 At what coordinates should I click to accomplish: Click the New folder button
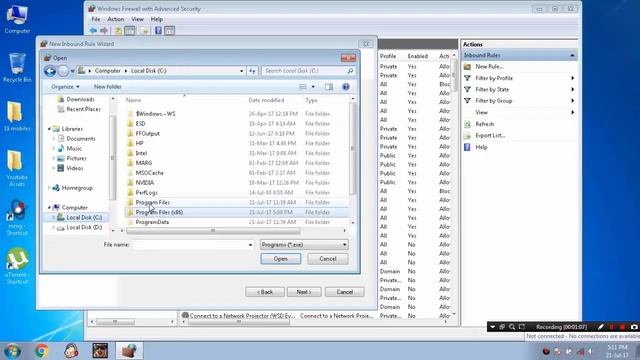point(108,87)
